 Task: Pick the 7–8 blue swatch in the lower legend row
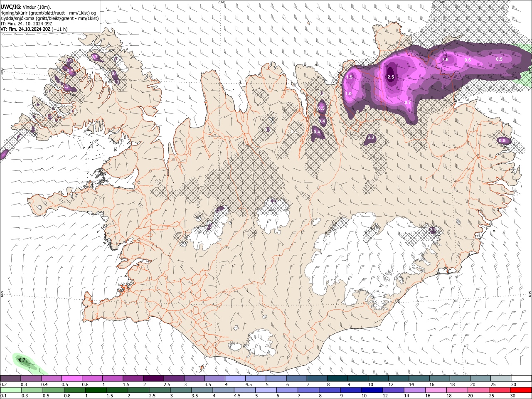pos(309,390)
